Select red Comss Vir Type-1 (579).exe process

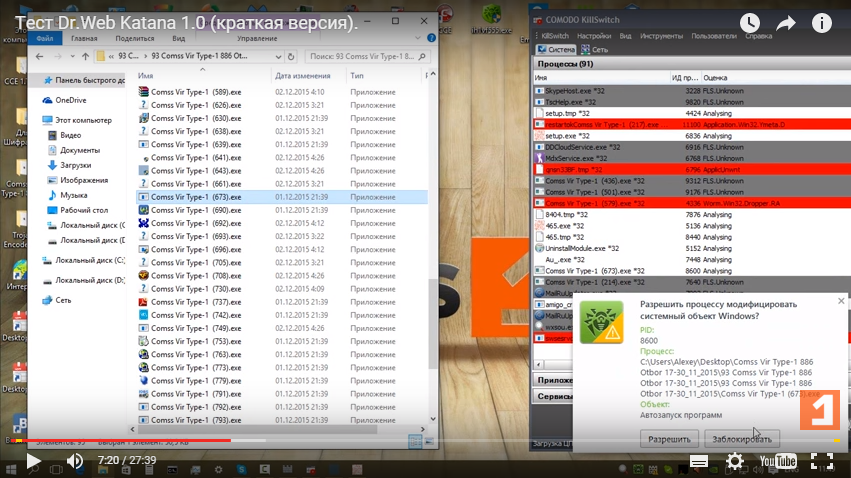click(x=692, y=203)
